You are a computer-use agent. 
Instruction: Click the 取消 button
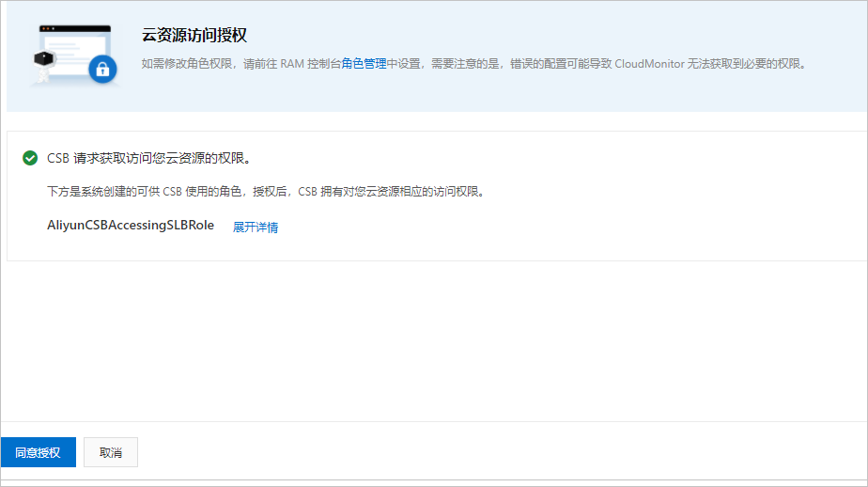pos(111,452)
